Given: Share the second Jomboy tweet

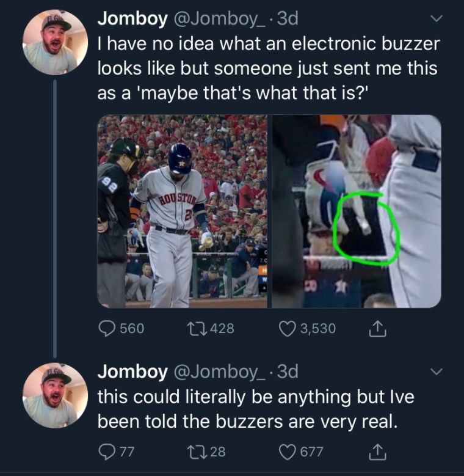Looking at the screenshot, I should click(377, 452).
